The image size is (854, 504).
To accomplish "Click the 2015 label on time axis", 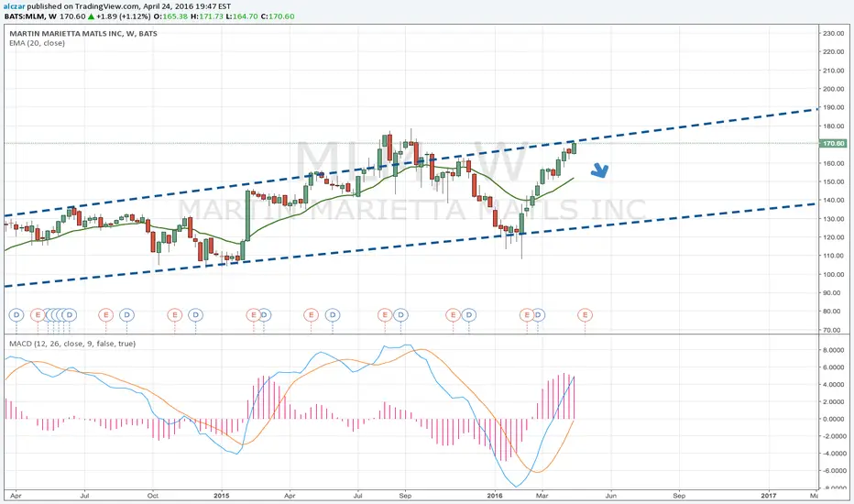I will (222, 496).
